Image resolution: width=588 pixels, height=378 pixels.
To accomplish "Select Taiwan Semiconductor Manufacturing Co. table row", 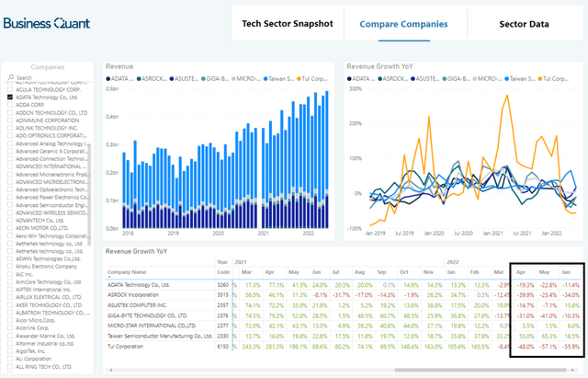I will pyautogui.click(x=160, y=336).
